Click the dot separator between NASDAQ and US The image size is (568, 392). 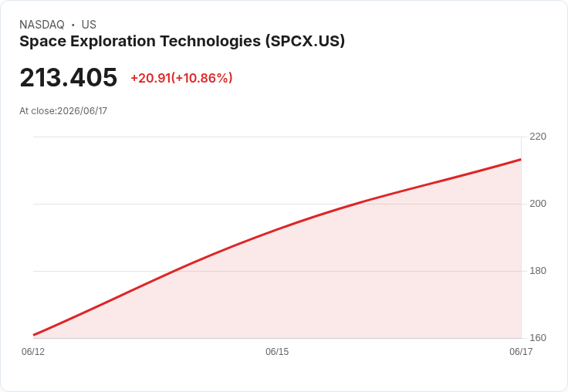(73, 25)
